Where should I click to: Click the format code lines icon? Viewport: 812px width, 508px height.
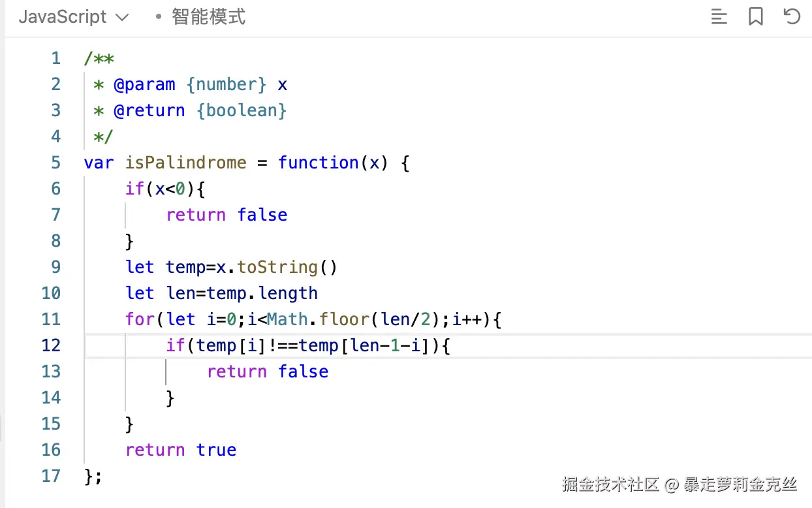pos(719,17)
